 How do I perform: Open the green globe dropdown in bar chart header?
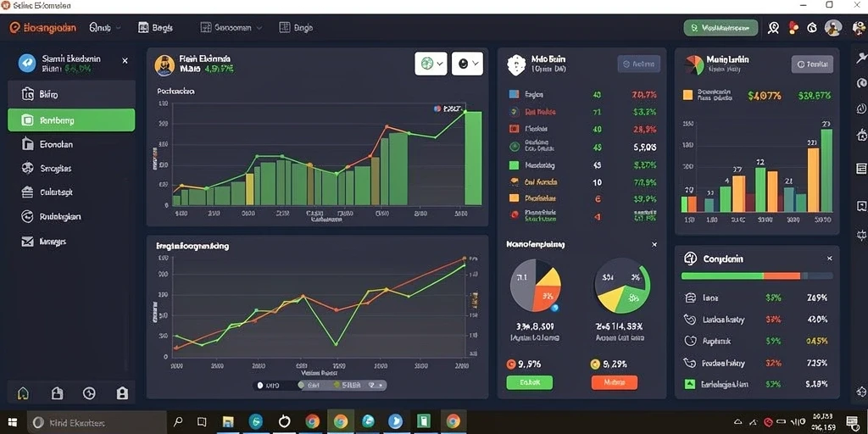pyautogui.click(x=431, y=64)
